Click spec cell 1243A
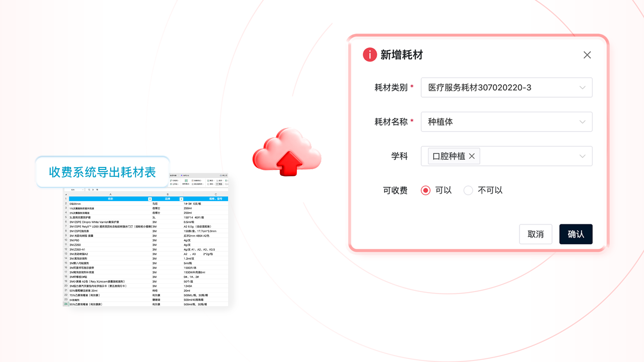The width and height of the screenshot is (644, 362). [x=206, y=286]
